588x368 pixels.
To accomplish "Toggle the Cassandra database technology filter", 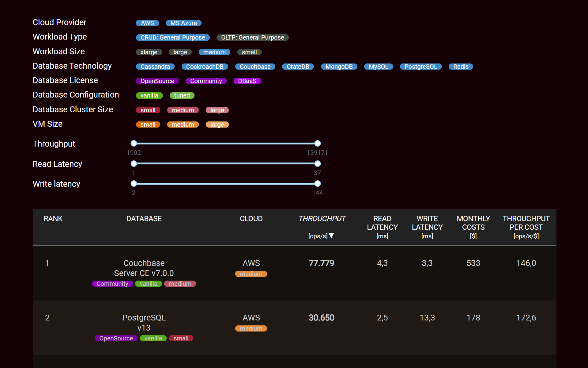I will click(x=155, y=67).
